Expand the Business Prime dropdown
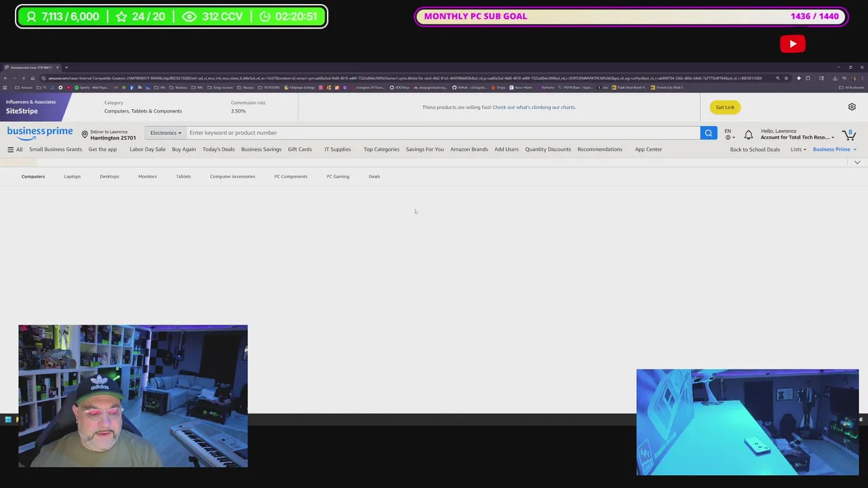Viewport: 868px width, 488px height. (835, 149)
